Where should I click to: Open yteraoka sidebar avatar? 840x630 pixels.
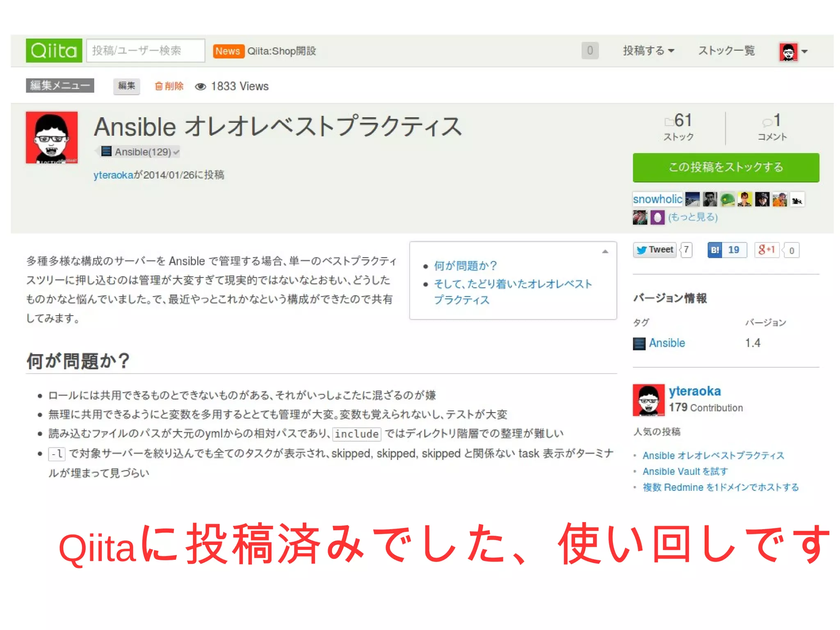(648, 400)
